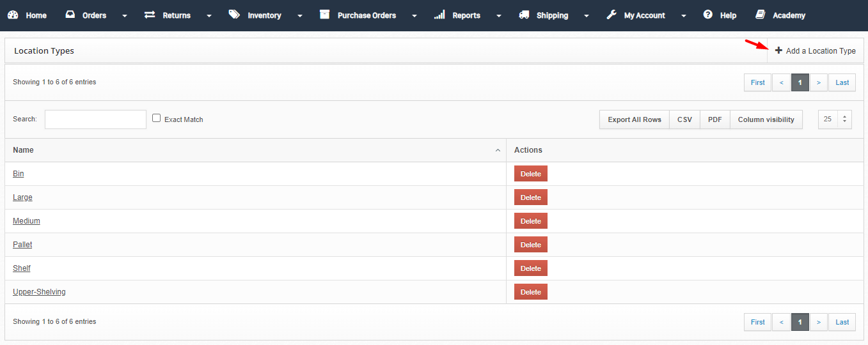
Task: Open the Help menu item
Action: pos(720,15)
